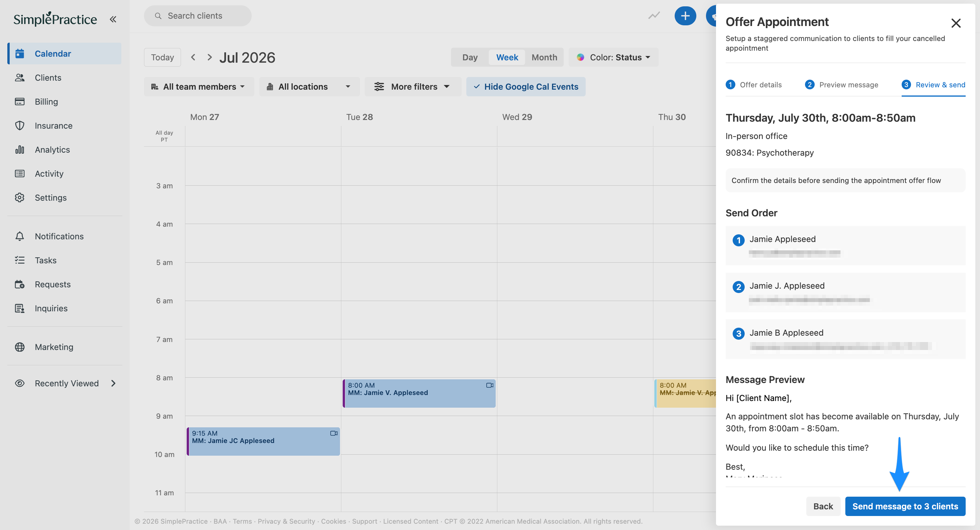This screenshot has width=980, height=530.
Task: Open Insurance section
Action: pos(53,126)
